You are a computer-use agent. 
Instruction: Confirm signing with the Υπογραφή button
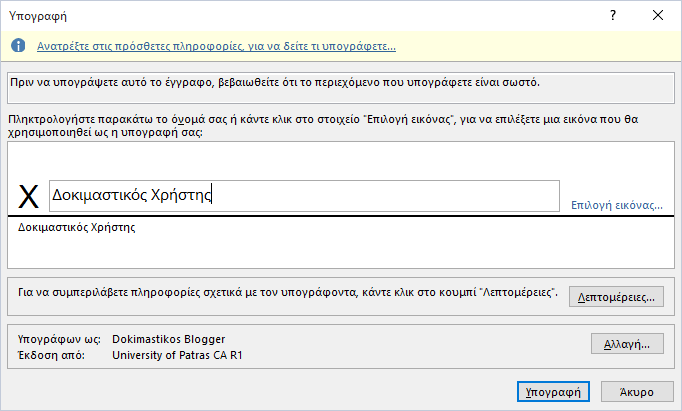point(553,392)
